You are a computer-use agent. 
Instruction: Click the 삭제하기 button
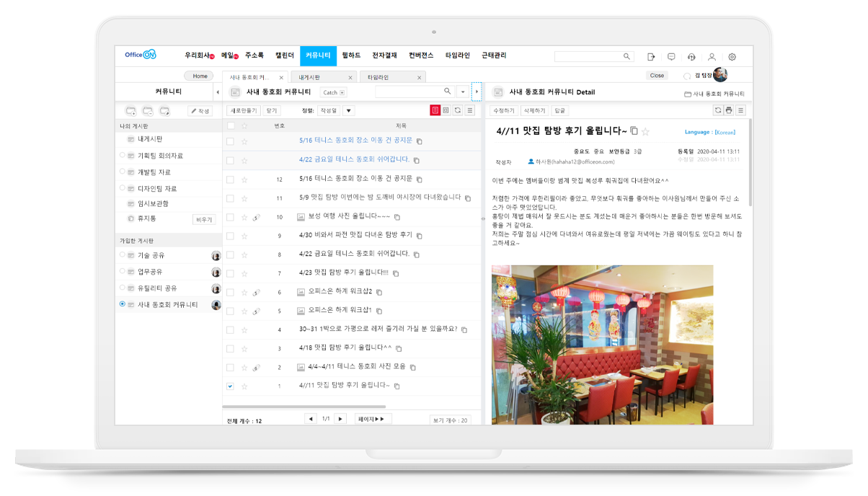pyautogui.click(x=534, y=110)
